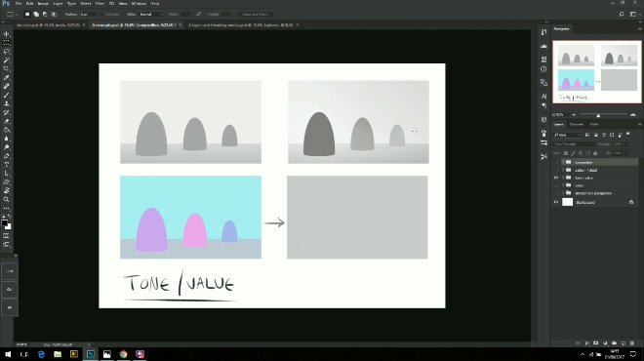Select the Eyedropper tool
This screenshot has width=644, height=361.
[7, 78]
